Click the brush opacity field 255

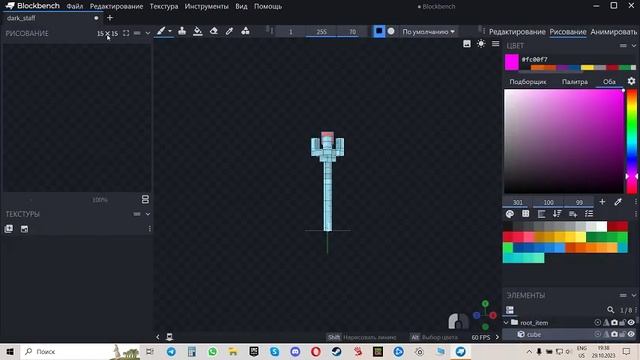click(321, 31)
